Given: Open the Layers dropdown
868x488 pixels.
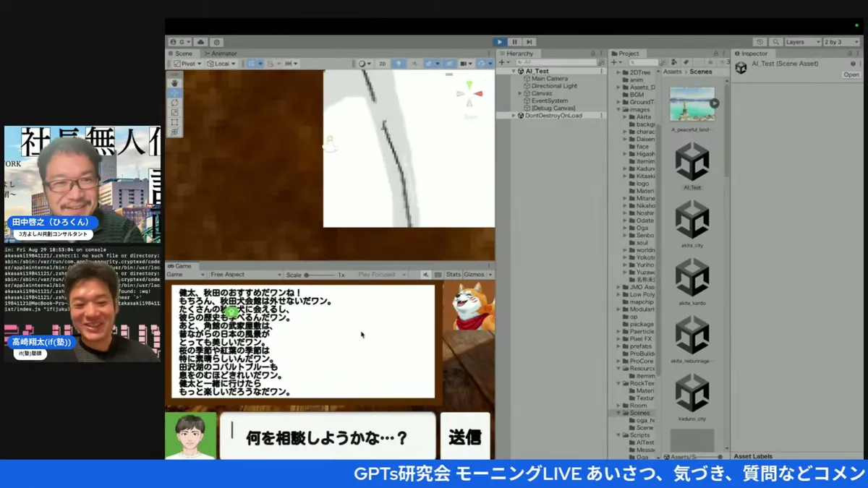Looking at the screenshot, I should [803, 42].
